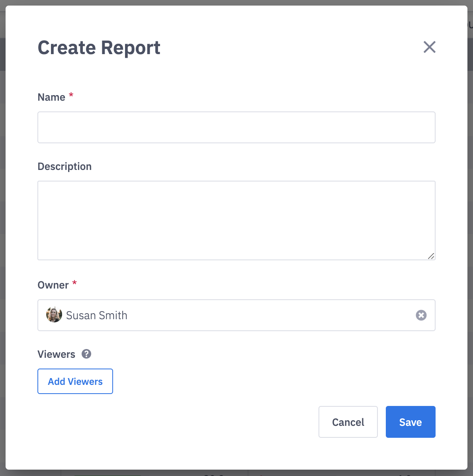Click the Susan Smith owner name

[97, 315]
